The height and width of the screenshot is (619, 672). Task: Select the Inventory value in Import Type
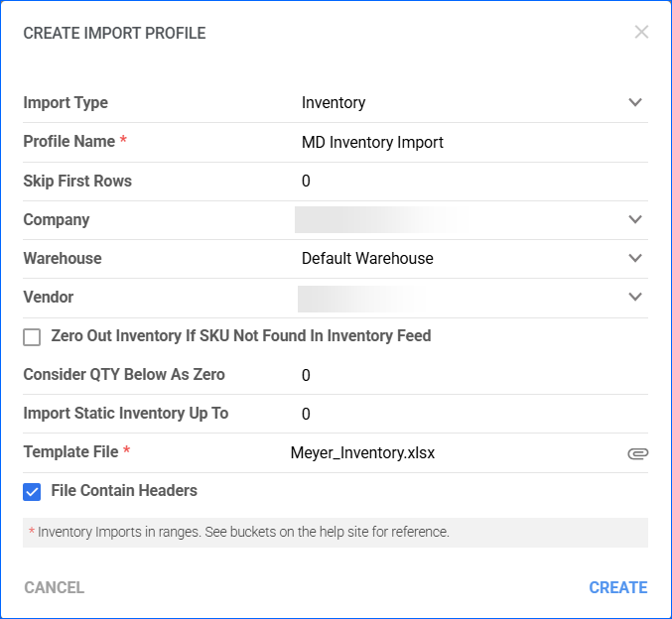pyautogui.click(x=334, y=103)
